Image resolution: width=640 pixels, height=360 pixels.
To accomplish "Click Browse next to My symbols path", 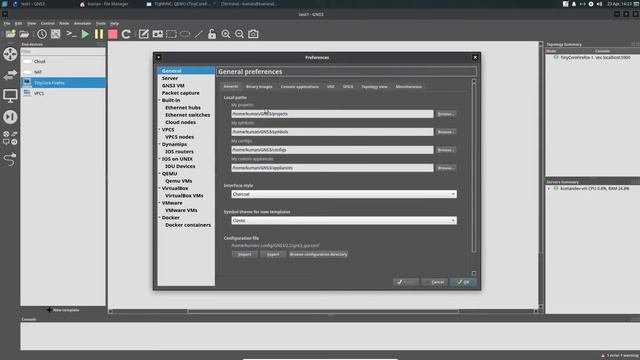I will pyautogui.click(x=446, y=132).
